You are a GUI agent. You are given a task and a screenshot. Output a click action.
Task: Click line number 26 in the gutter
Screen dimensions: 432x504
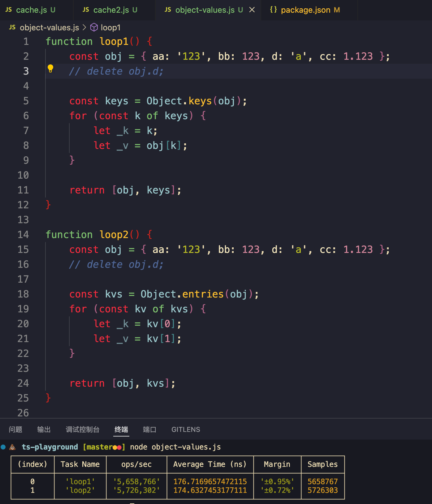coord(23,413)
